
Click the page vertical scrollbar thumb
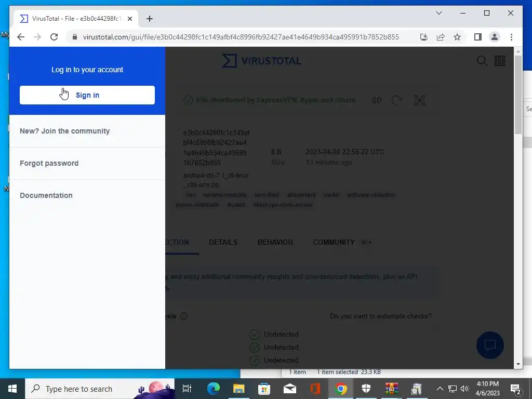point(518,95)
